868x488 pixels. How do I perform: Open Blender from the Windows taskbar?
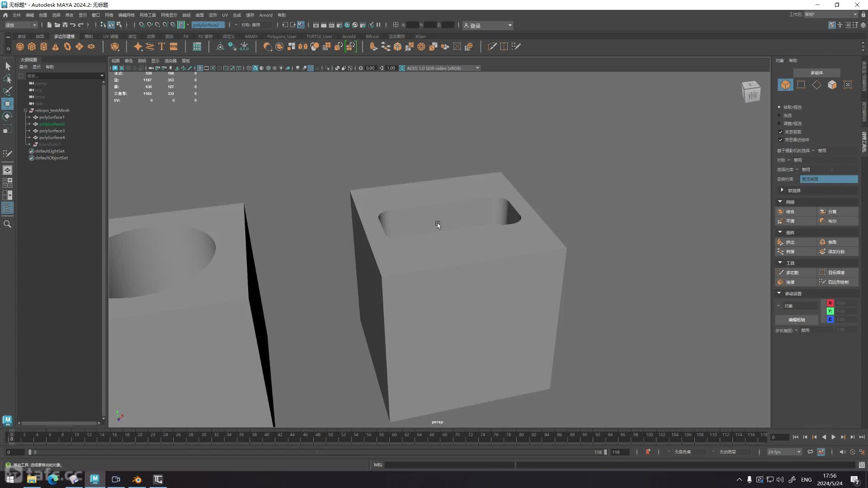coord(137,479)
